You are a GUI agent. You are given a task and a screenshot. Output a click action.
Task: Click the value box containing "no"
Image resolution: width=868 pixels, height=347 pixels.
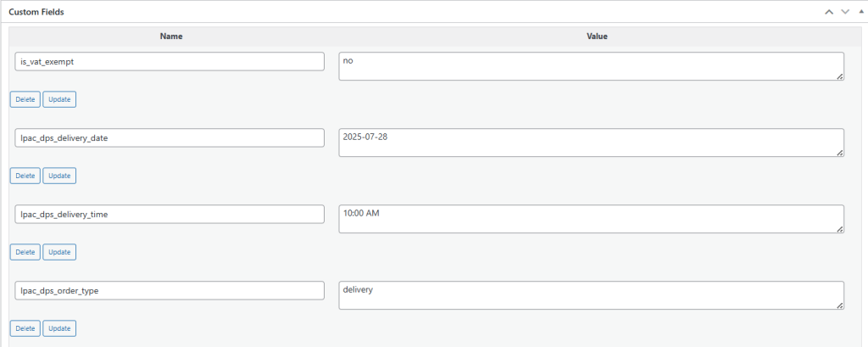(591, 66)
